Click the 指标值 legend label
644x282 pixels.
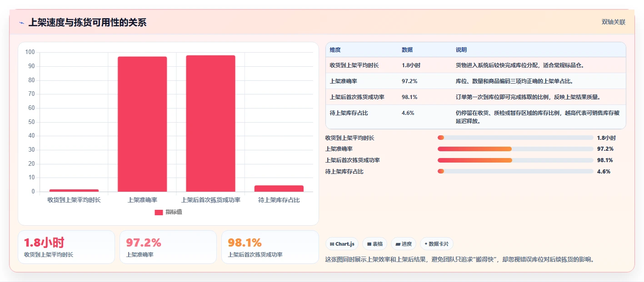[x=174, y=212]
